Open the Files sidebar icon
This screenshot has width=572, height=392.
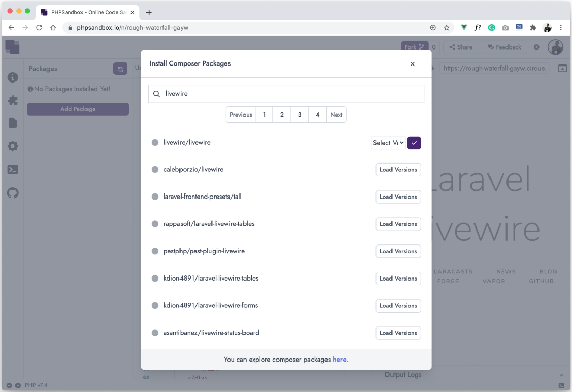click(x=12, y=123)
